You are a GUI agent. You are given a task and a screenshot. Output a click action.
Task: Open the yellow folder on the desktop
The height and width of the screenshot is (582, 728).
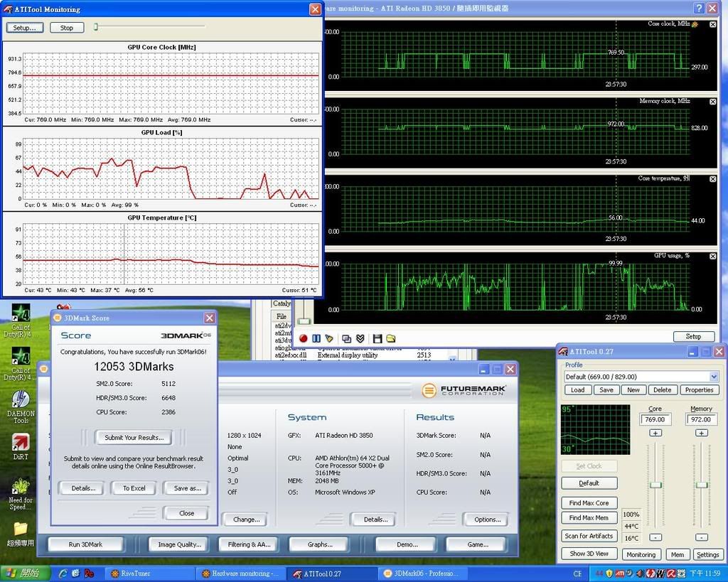(21, 534)
